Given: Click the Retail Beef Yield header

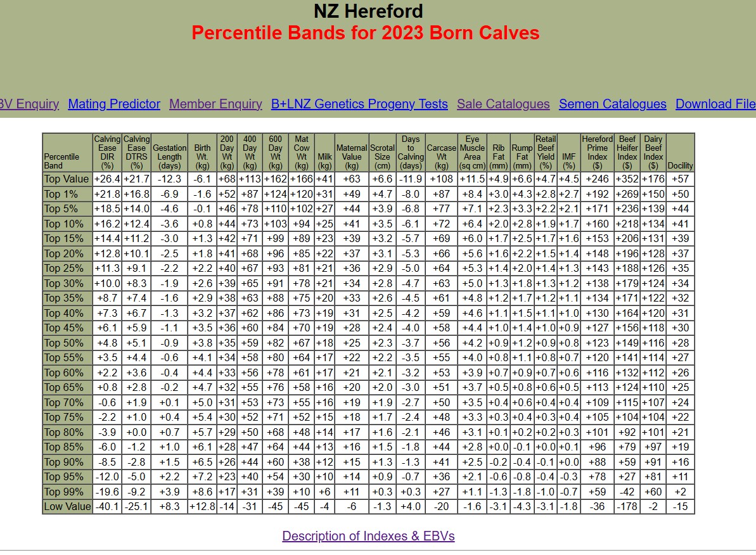Looking at the screenshot, I should click(x=546, y=153).
